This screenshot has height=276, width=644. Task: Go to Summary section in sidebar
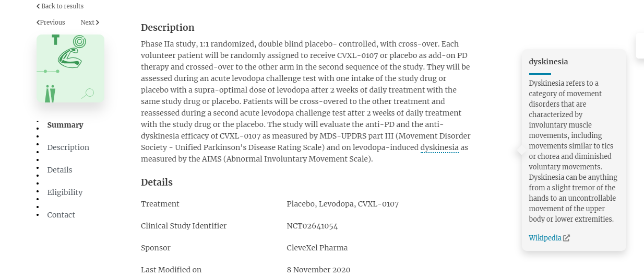click(65, 125)
